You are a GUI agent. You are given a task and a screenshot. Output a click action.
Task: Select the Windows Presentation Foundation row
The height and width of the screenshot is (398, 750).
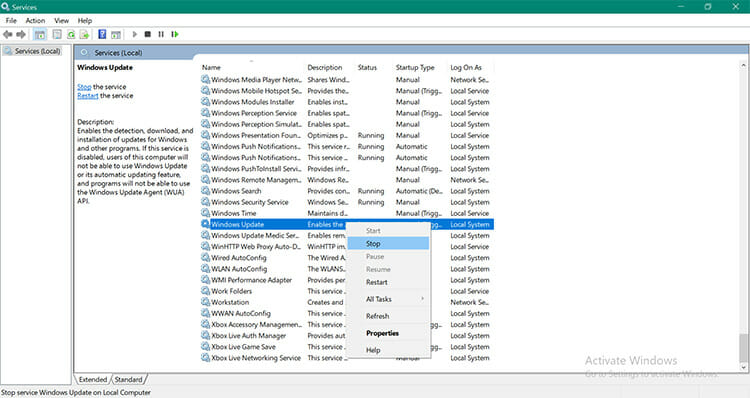pyautogui.click(x=347, y=135)
